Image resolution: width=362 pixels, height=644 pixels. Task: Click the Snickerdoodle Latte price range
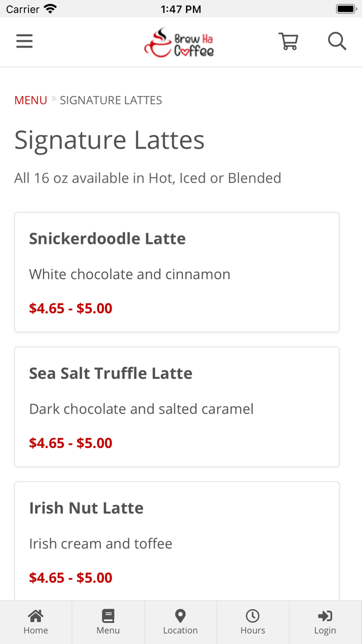[70, 309]
